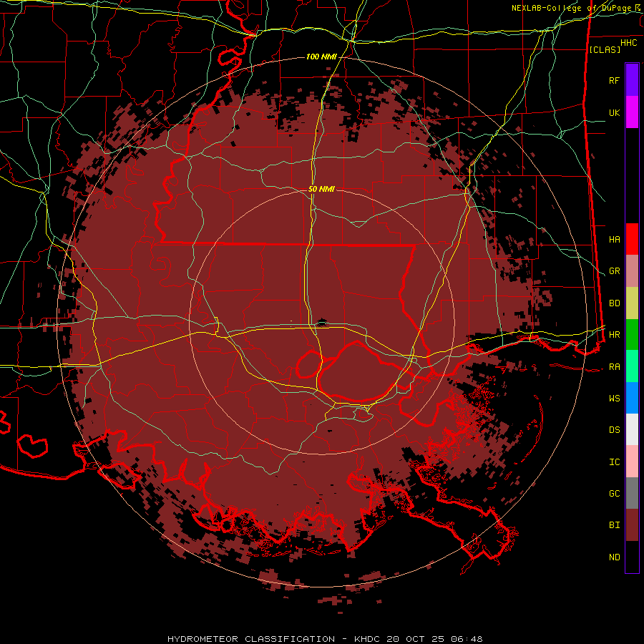Click the KHDC station identifier

(x=368, y=639)
